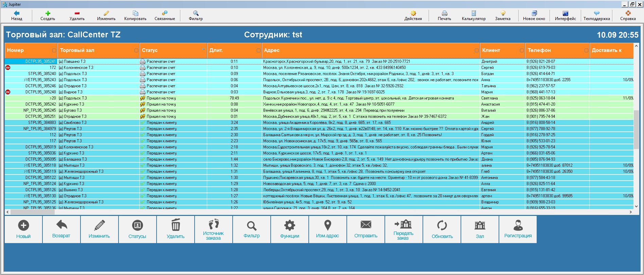Click the vertical scrollbar thumb
This screenshot has height=275, width=644.
tap(637, 130)
